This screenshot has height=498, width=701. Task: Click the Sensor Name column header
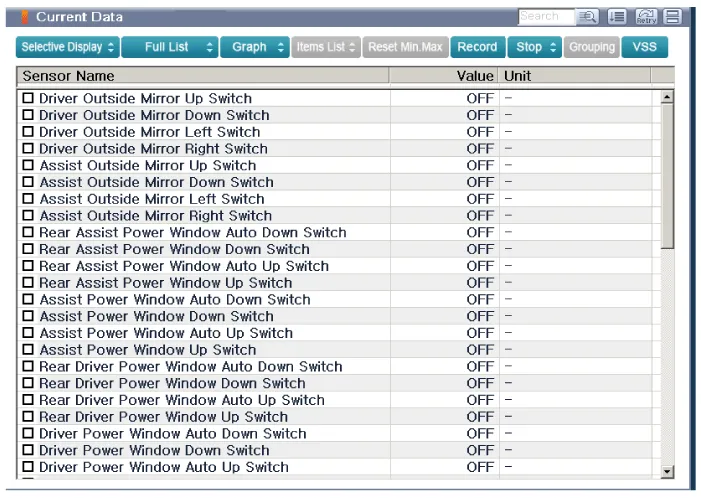pos(200,76)
